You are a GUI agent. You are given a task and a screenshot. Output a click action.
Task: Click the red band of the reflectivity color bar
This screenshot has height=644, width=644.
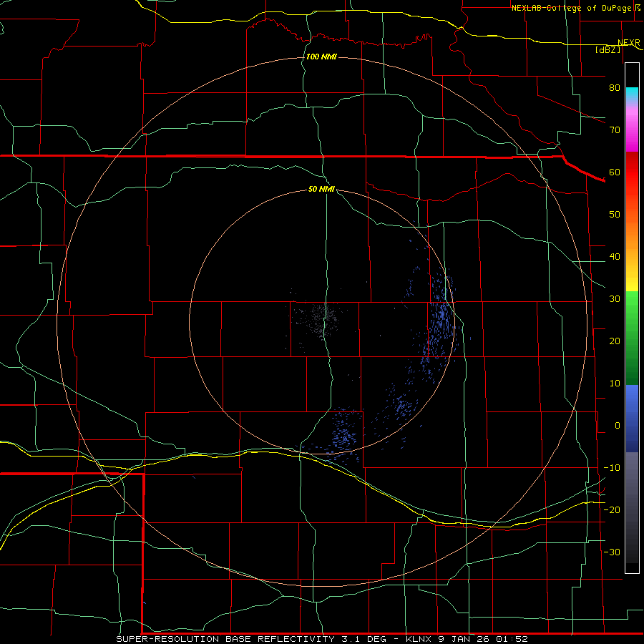[632, 172]
